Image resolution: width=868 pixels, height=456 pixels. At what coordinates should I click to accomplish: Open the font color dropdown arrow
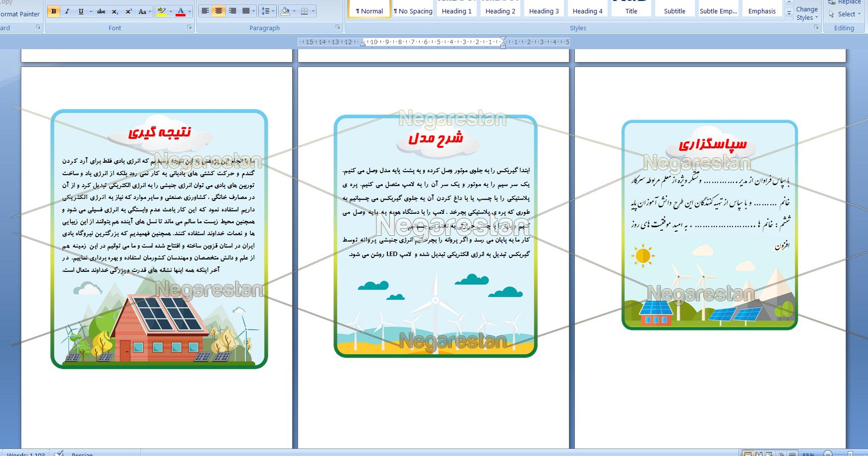(x=189, y=11)
